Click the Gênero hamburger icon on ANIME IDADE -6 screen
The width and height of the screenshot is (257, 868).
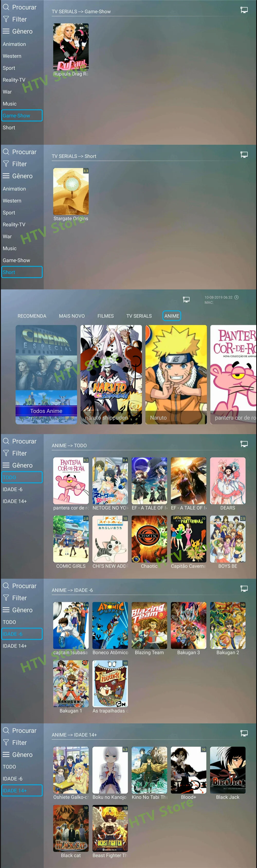(6, 610)
